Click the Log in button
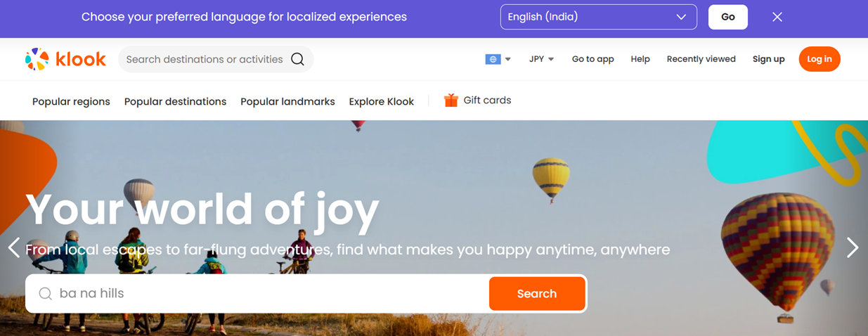Image resolution: width=868 pixels, height=336 pixels. 820,59
